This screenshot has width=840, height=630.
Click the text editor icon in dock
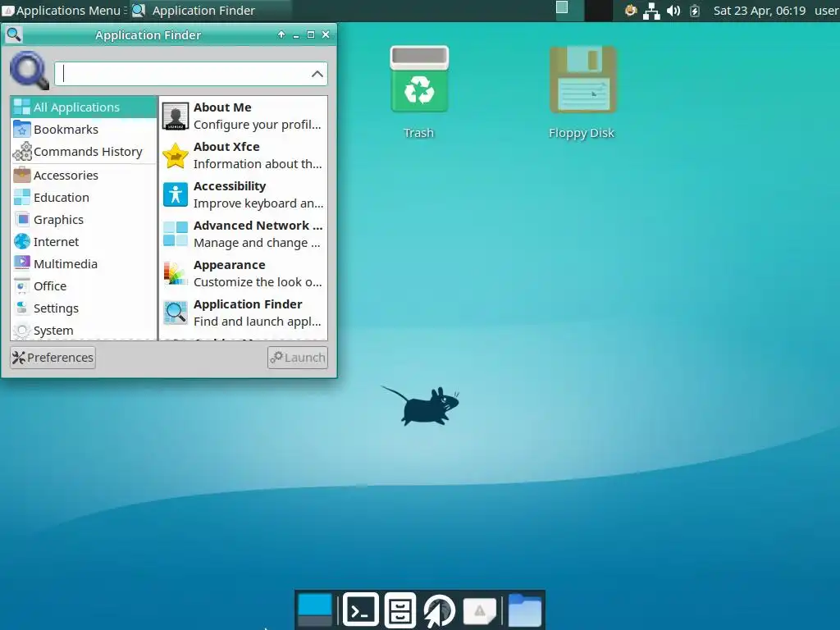(x=479, y=610)
